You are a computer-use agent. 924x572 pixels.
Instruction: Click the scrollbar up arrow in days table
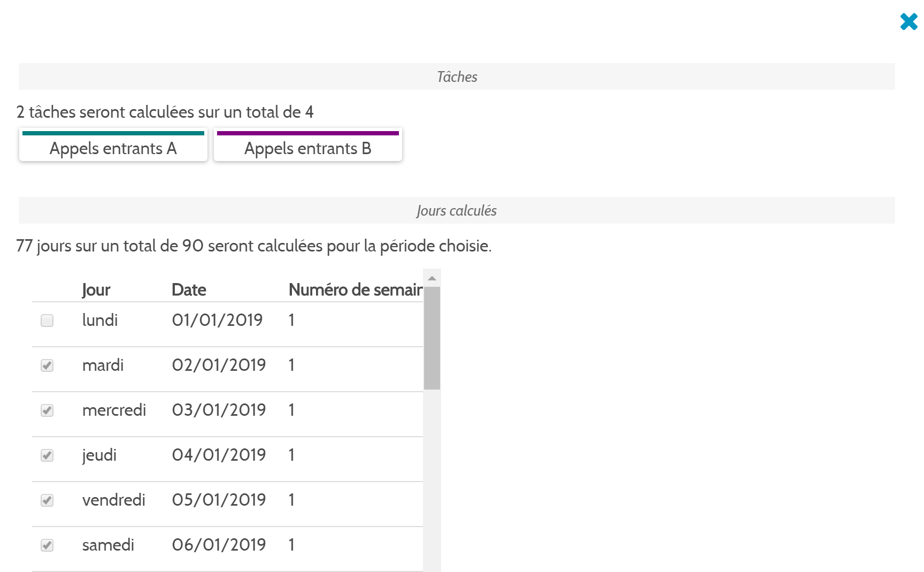pos(432,278)
